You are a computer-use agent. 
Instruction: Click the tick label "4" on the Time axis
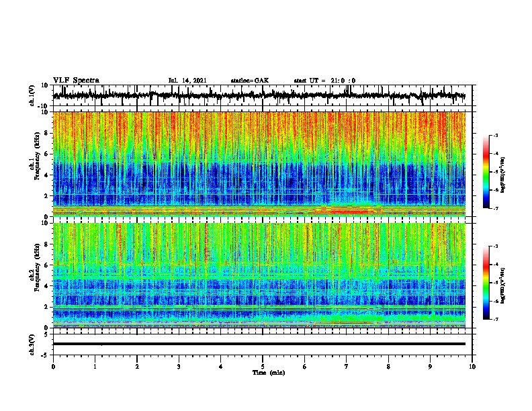pos(221,367)
